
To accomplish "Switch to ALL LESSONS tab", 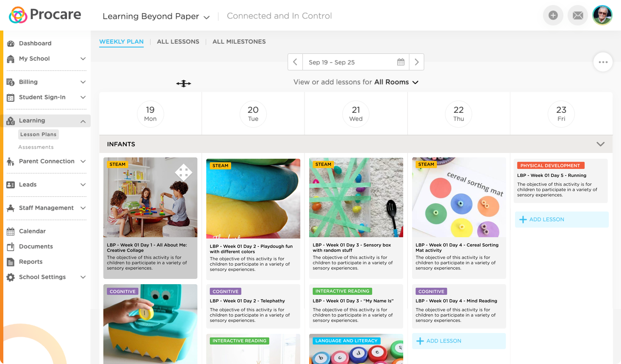I will [178, 42].
